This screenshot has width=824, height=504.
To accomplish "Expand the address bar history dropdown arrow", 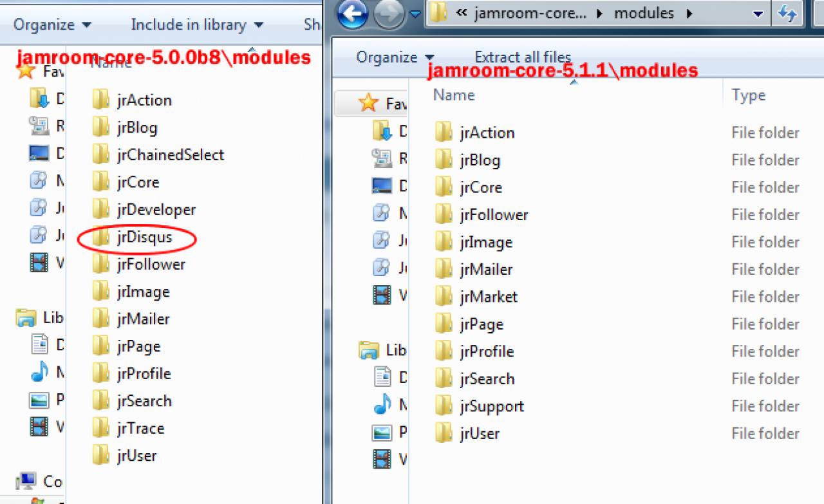I will pyautogui.click(x=758, y=14).
